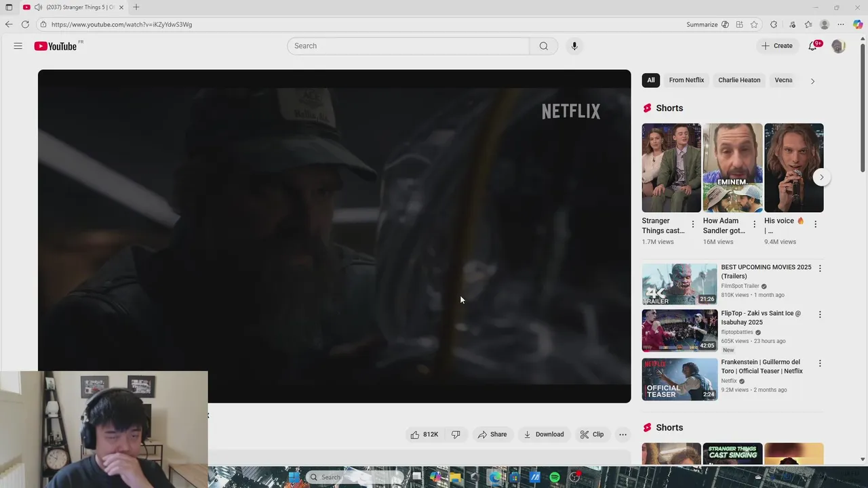Viewport: 868px width, 488px height.
Task: Open Stranger Things cast short thumbnail
Action: point(671,168)
